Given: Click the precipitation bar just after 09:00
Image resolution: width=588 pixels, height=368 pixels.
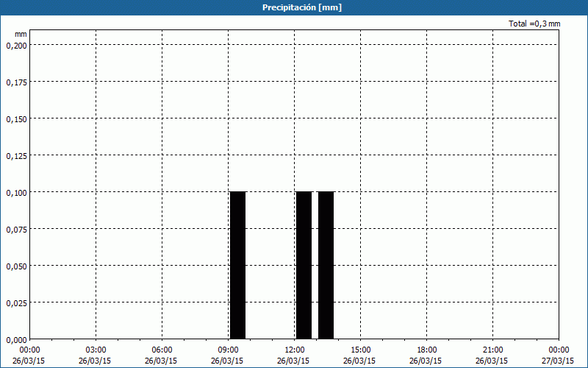Looking at the screenshot, I should click(x=237, y=266).
